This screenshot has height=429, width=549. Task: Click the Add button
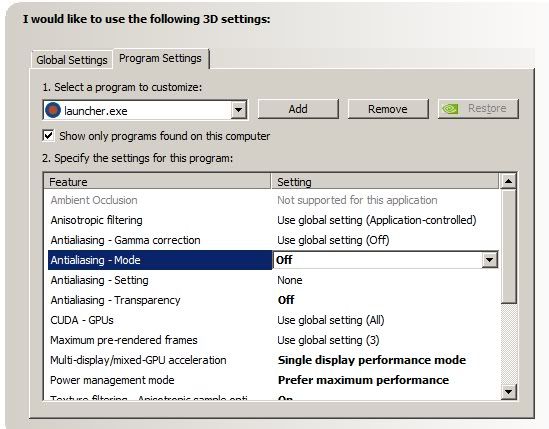pos(298,109)
